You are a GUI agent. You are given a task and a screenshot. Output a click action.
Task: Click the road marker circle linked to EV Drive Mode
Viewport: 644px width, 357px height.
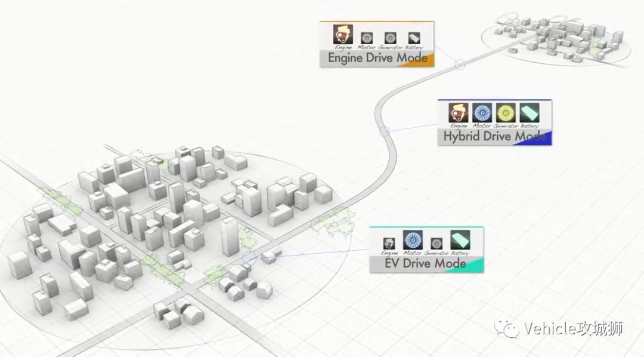(x=249, y=258)
